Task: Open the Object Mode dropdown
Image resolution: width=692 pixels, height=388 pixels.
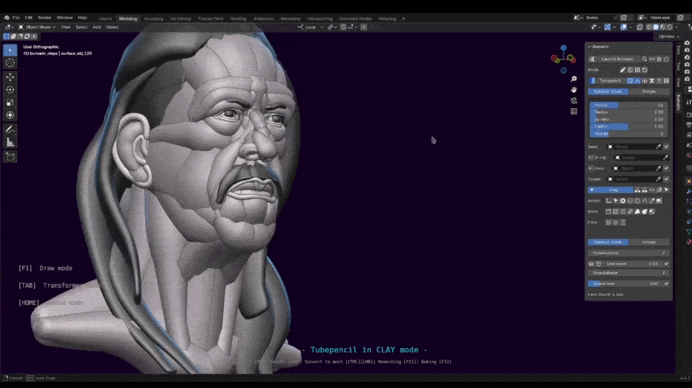Action: tap(37, 27)
